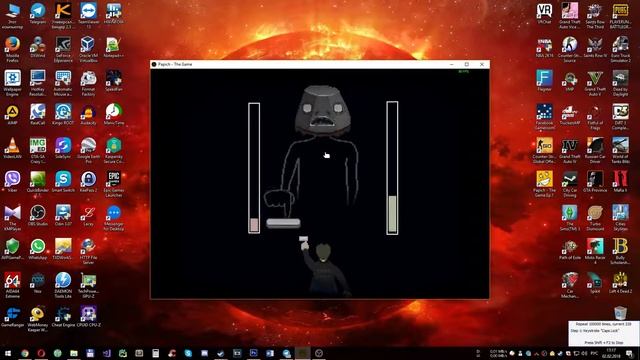
Task: Open the Notepad++ desktop shortcut
Action: pyautogui.click(x=113, y=47)
